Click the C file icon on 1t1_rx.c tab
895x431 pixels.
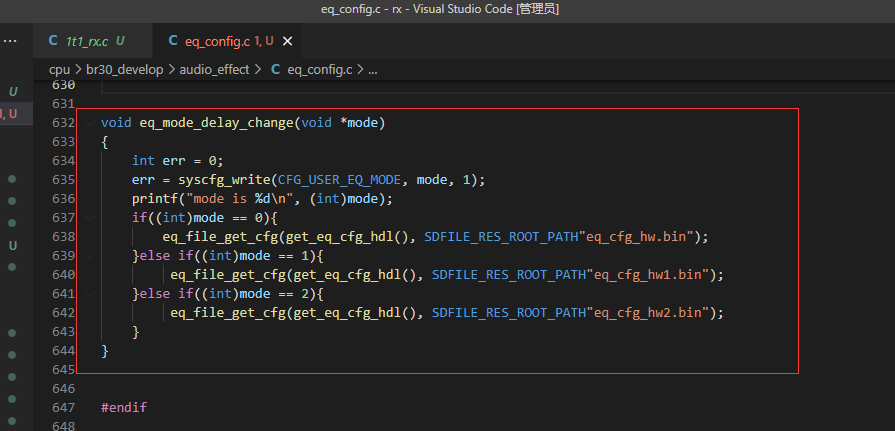click(x=53, y=41)
